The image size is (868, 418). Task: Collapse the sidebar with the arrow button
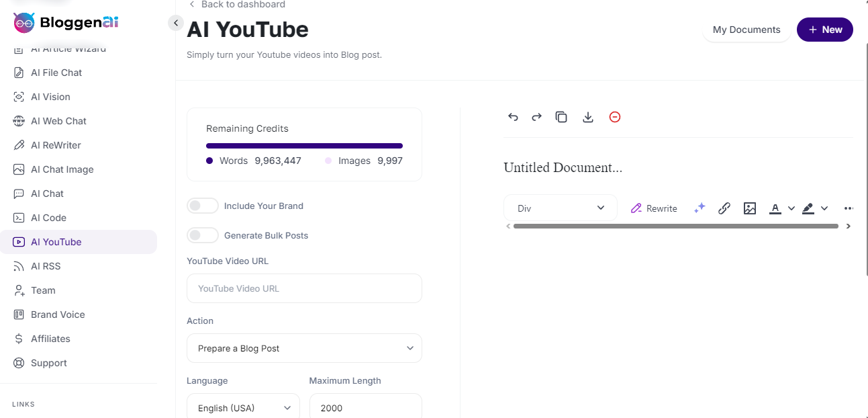176,23
